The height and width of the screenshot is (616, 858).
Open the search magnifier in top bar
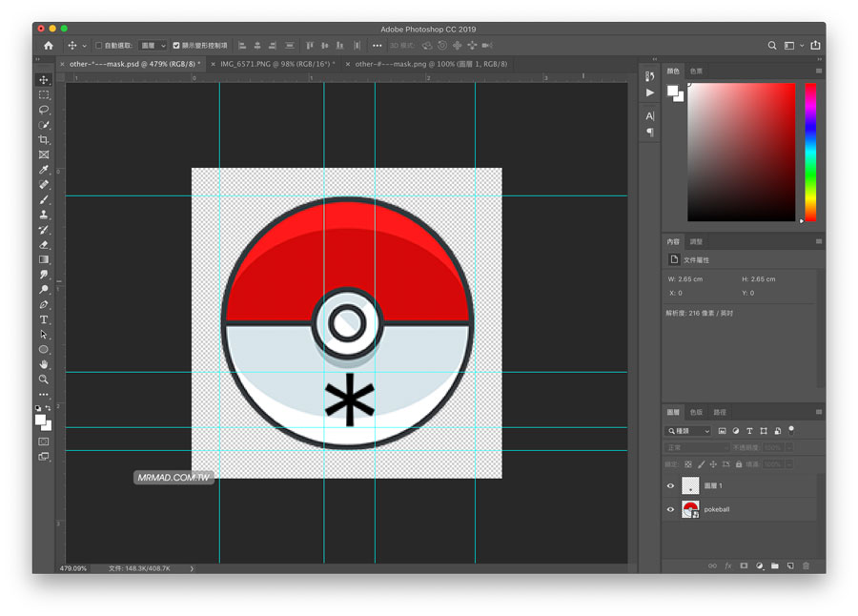tap(772, 45)
